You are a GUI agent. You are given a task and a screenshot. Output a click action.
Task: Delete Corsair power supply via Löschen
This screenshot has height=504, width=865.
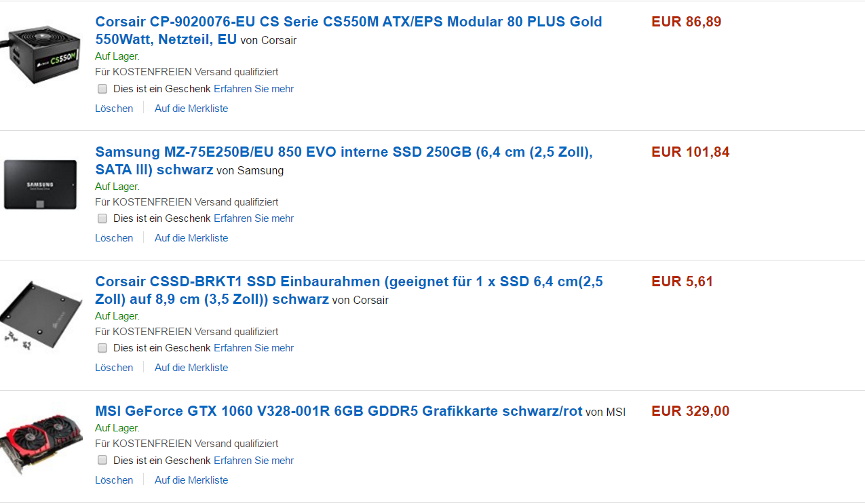[114, 109]
